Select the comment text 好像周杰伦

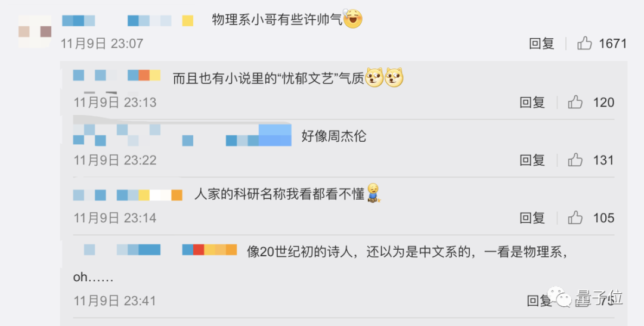click(333, 136)
